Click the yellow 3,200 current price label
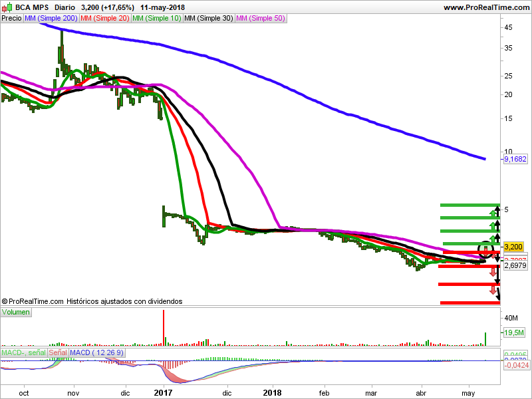Image resolution: width=532 pixels, height=399 pixels. point(514,247)
